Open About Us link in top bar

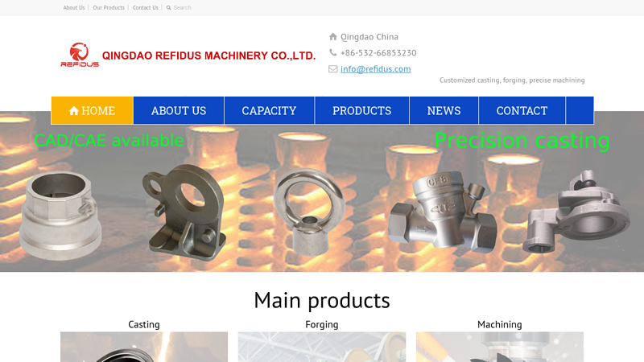(x=74, y=7)
